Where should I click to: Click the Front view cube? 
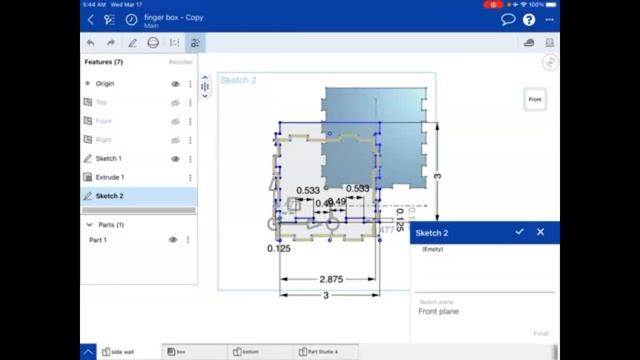[535, 99]
